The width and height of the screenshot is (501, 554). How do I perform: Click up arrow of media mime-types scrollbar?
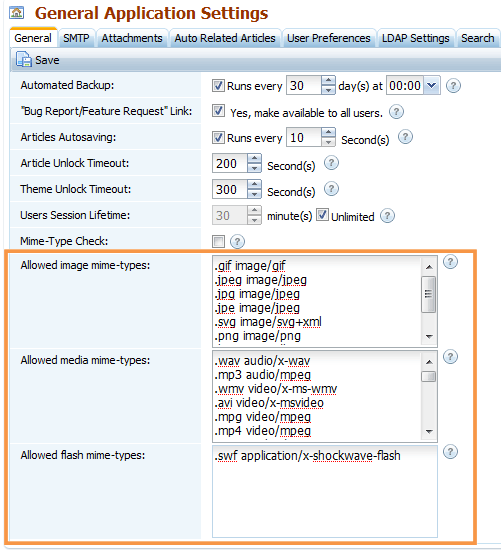click(429, 362)
